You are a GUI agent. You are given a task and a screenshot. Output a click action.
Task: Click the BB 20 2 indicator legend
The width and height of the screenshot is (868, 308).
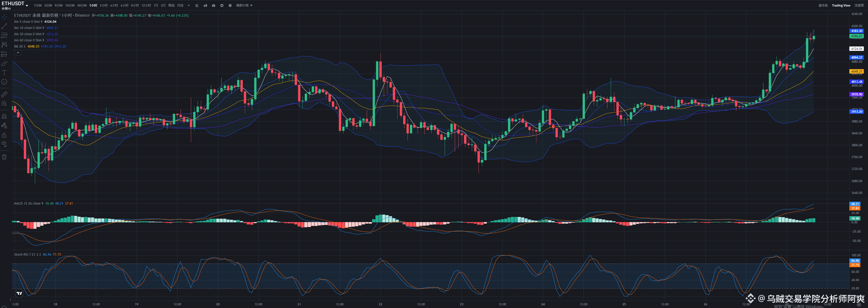[40, 46]
